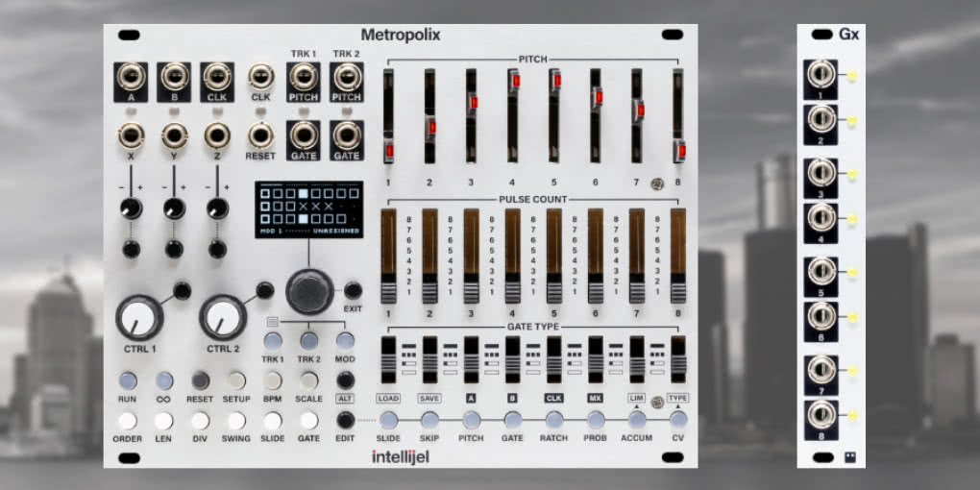Select the TRK 1 button
This screenshot has height=490, width=980.
coord(273,341)
